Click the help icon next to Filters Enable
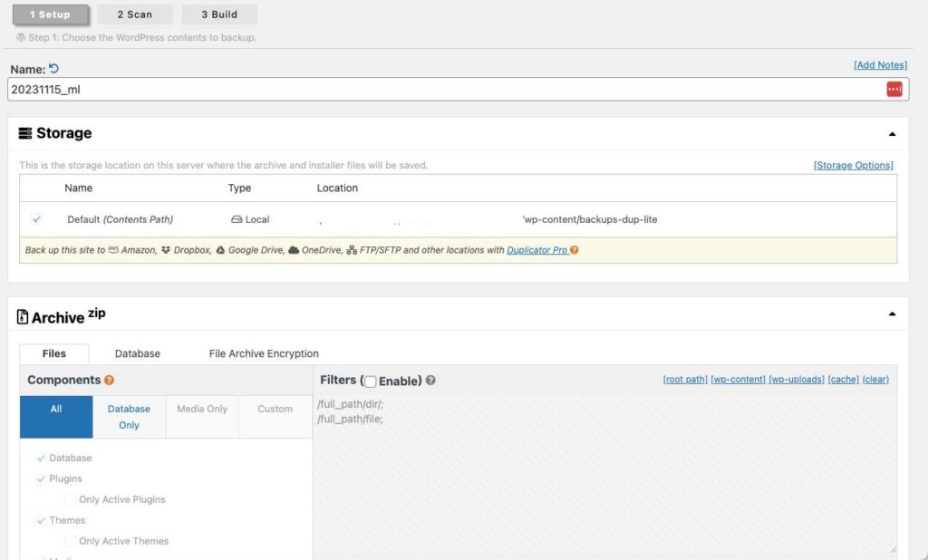 point(430,381)
